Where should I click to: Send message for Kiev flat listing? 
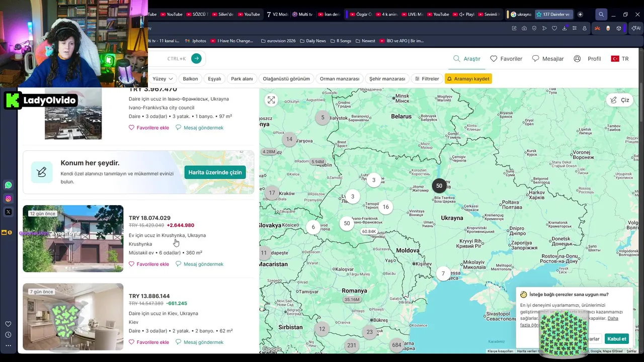click(x=199, y=342)
